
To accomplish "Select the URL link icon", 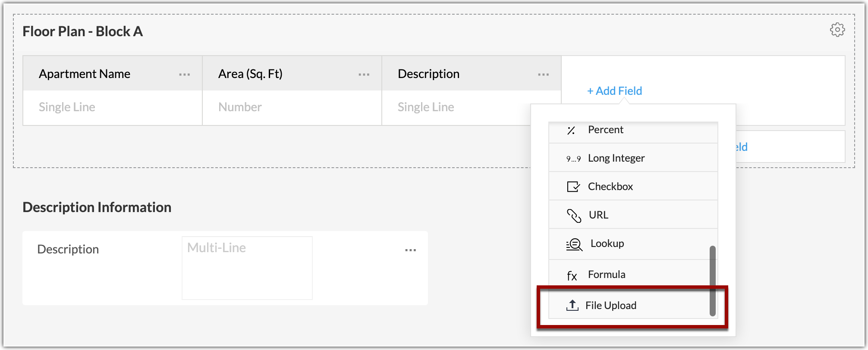I will coord(573,215).
